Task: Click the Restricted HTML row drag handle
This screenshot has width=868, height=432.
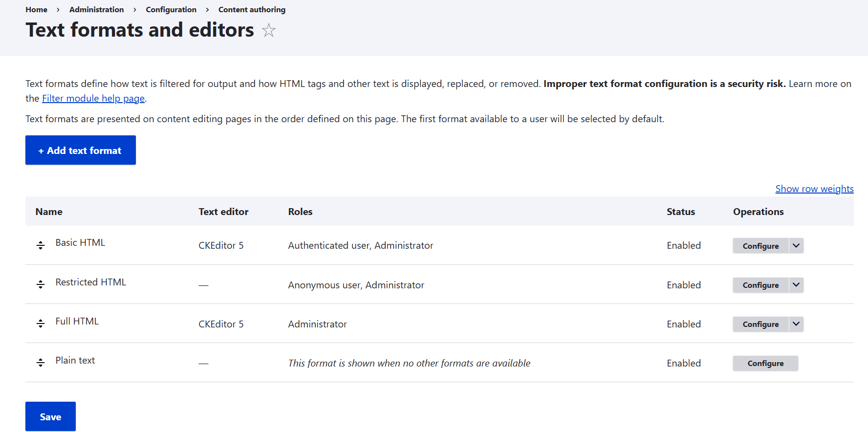Action: (41, 284)
